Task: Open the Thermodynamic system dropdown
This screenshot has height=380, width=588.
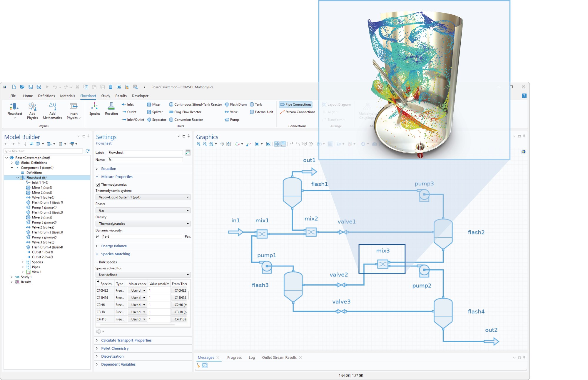Action: pos(143,197)
